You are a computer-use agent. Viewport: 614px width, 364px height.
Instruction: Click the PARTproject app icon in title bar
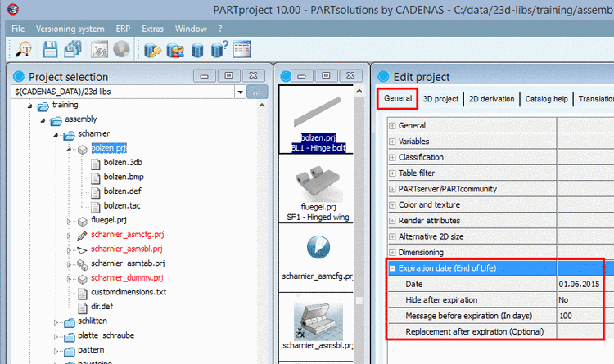tap(13, 9)
